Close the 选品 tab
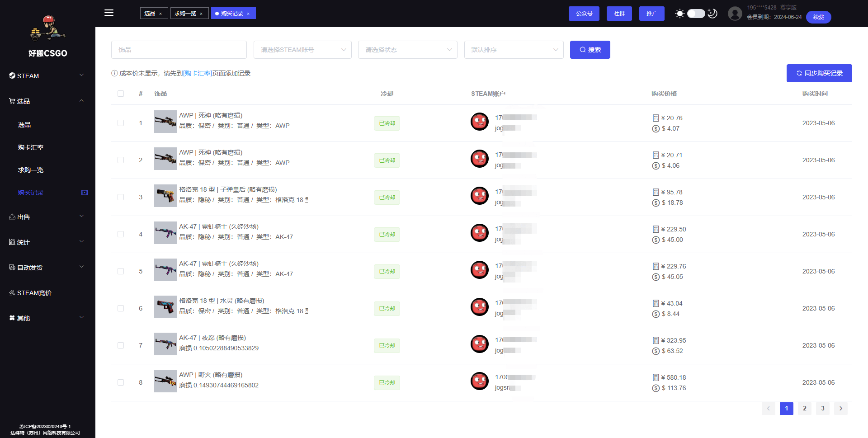Image resolution: width=868 pixels, height=438 pixels. coord(160,14)
